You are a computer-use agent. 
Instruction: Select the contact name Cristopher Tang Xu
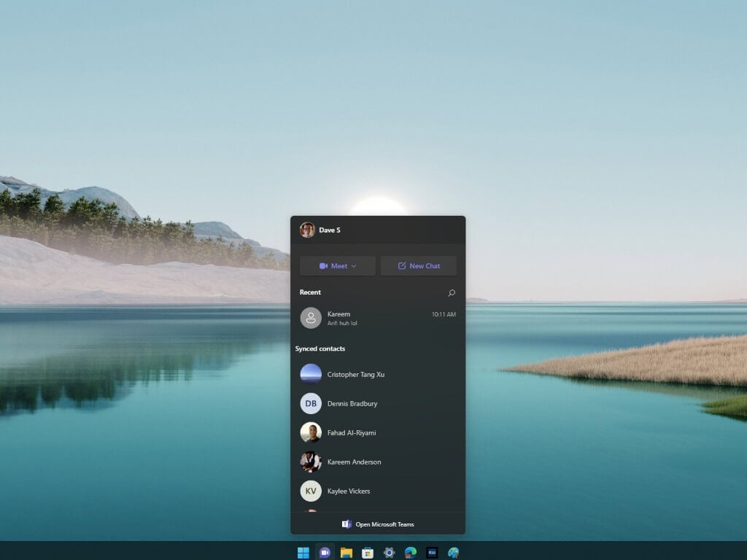tap(356, 374)
